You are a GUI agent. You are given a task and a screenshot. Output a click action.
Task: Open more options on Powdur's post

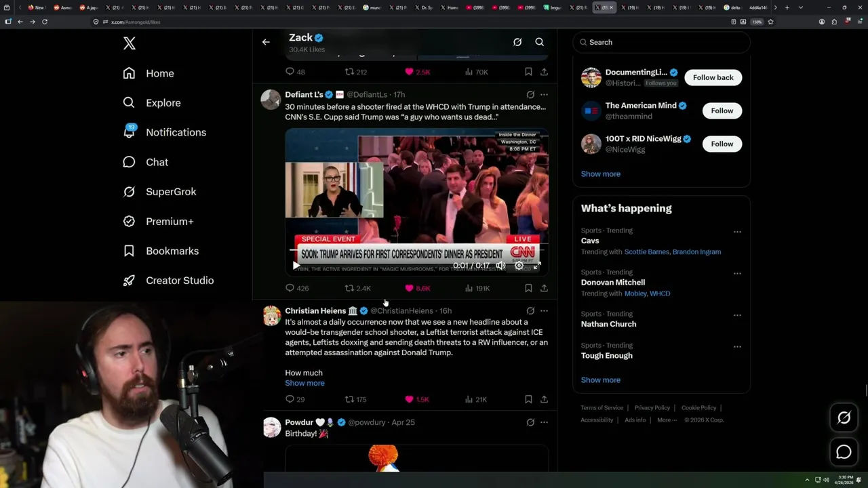[544, 422]
